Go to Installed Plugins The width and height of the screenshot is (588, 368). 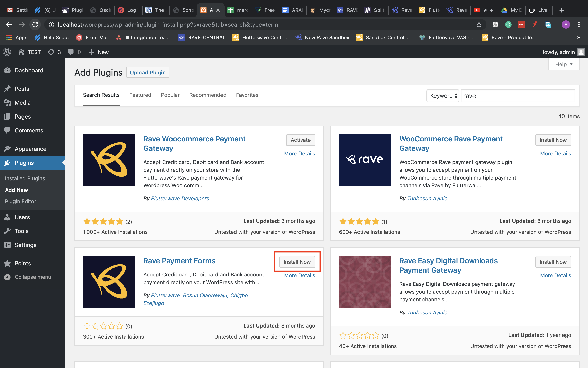[25, 178]
